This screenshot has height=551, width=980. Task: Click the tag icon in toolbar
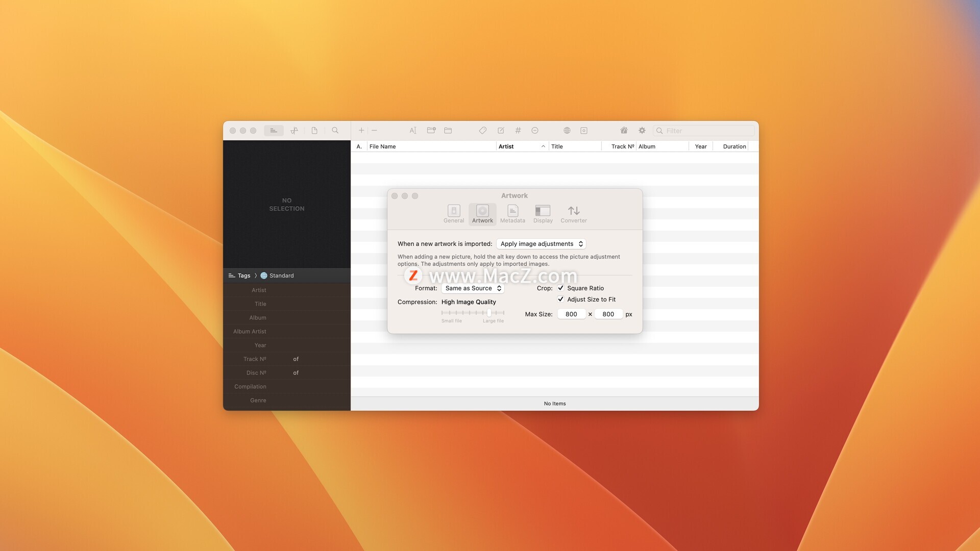pyautogui.click(x=482, y=131)
